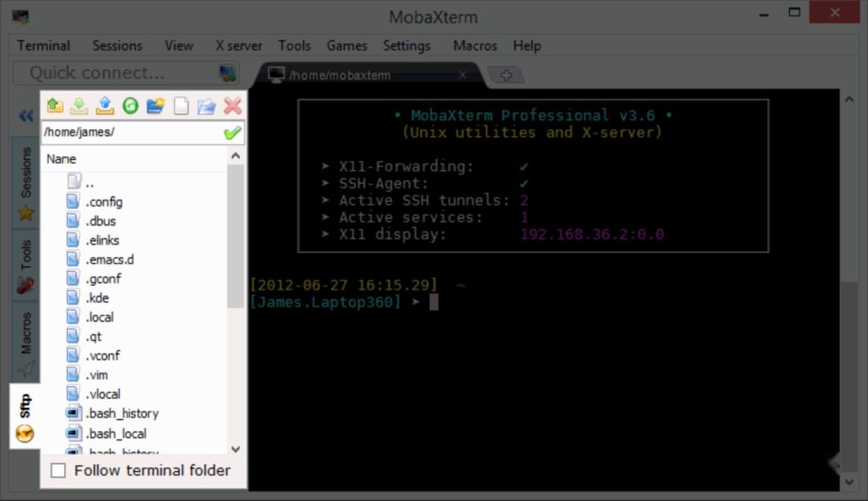The height and width of the screenshot is (501, 868).
Task: Select the /home/mobaxterm terminal tab
Action: pyautogui.click(x=346, y=74)
